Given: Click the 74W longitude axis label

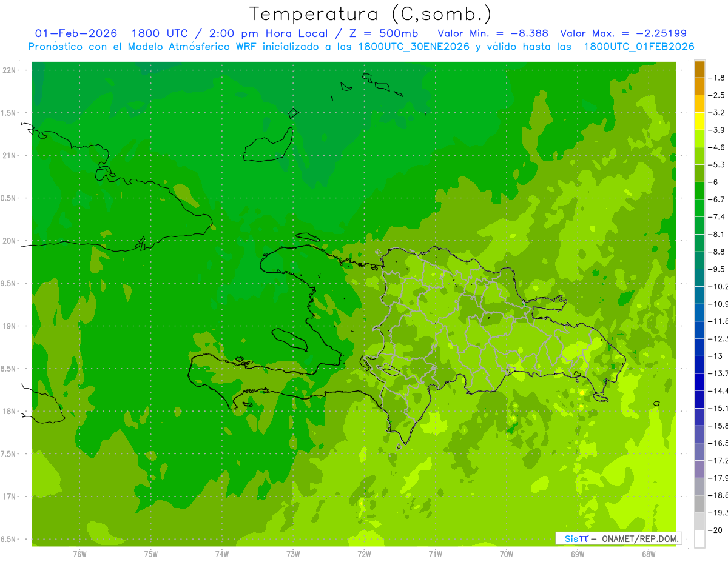Looking at the screenshot, I should [x=222, y=554].
